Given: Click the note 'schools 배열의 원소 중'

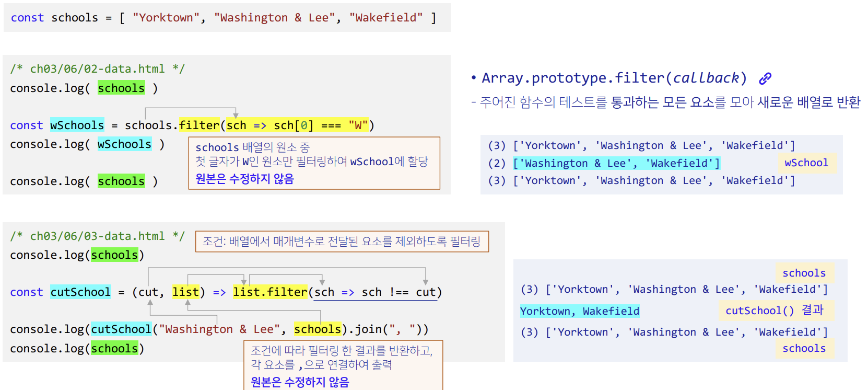Looking at the screenshot, I should click(252, 147).
